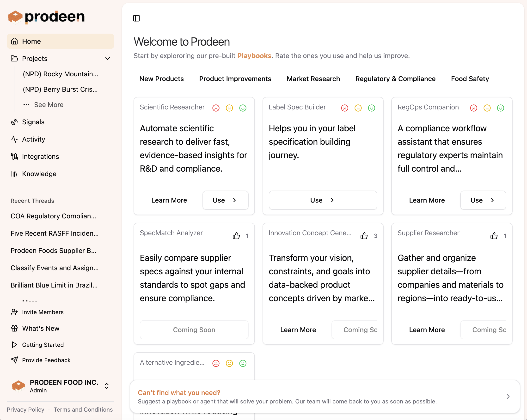
Task: Open the Activity section
Action: point(33,139)
